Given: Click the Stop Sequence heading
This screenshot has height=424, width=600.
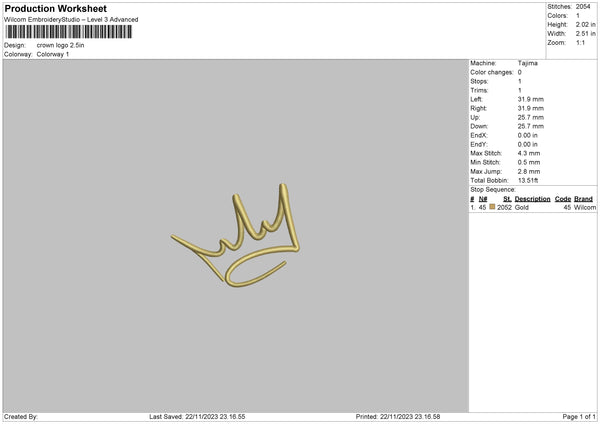Looking at the screenshot, I should coord(493,190).
